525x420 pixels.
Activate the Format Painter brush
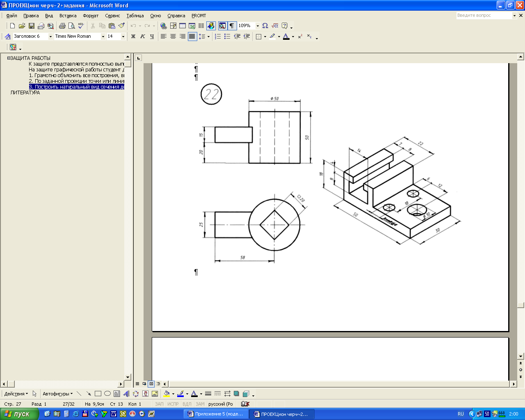point(121,26)
